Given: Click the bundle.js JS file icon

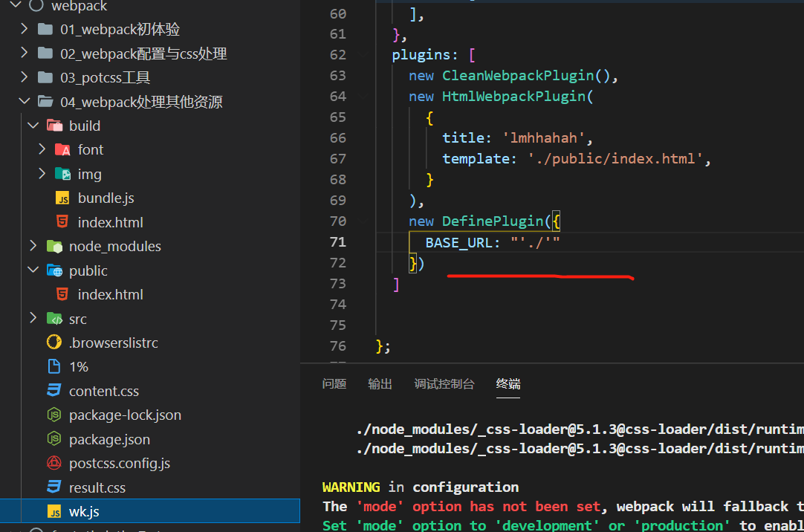Looking at the screenshot, I should click(x=62, y=198).
